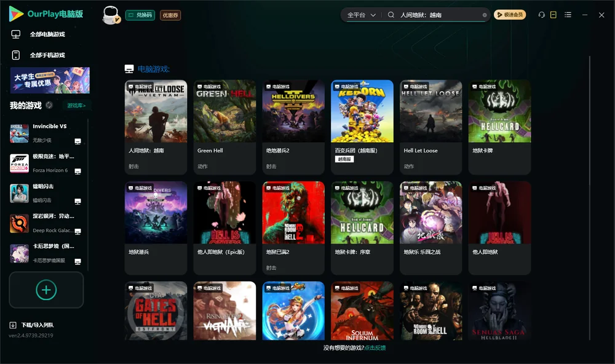Open the 游戏库 library expander

point(76,105)
